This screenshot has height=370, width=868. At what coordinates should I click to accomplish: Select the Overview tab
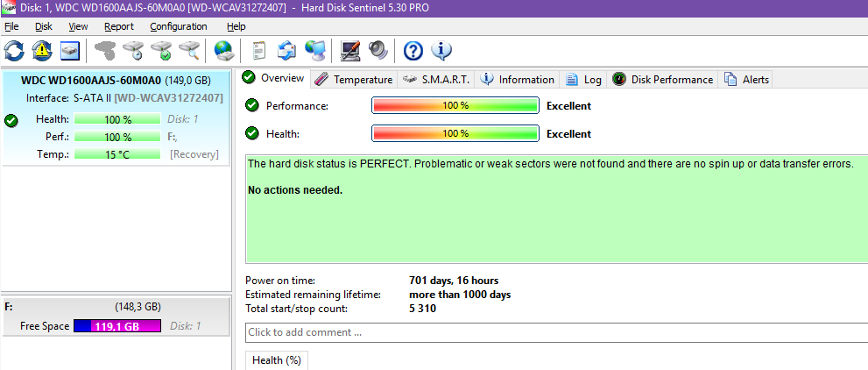(x=273, y=78)
